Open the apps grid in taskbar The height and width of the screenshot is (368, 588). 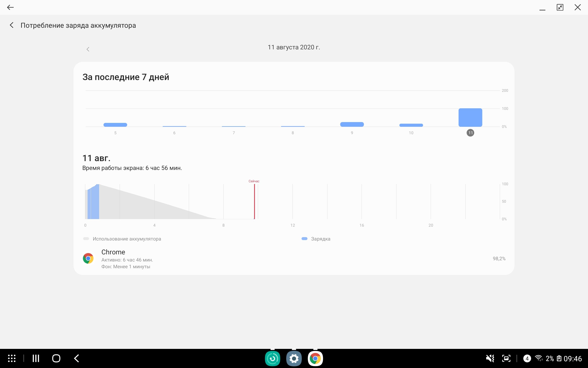[12, 358]
